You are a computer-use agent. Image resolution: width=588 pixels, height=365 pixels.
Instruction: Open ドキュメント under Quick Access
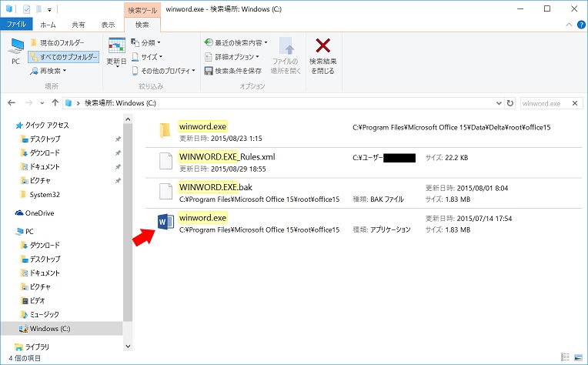pos(40,167)
